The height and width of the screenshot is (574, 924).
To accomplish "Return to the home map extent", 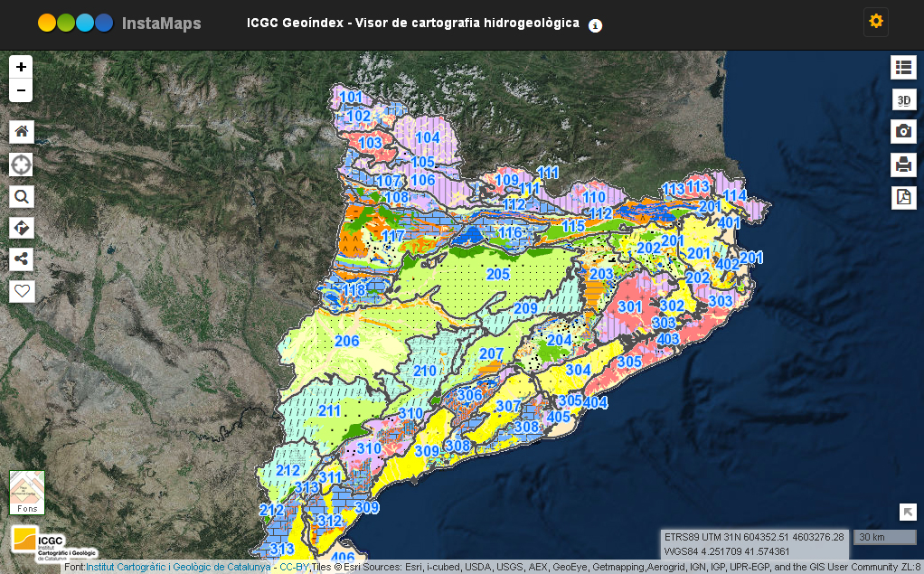I will (22, 132).
